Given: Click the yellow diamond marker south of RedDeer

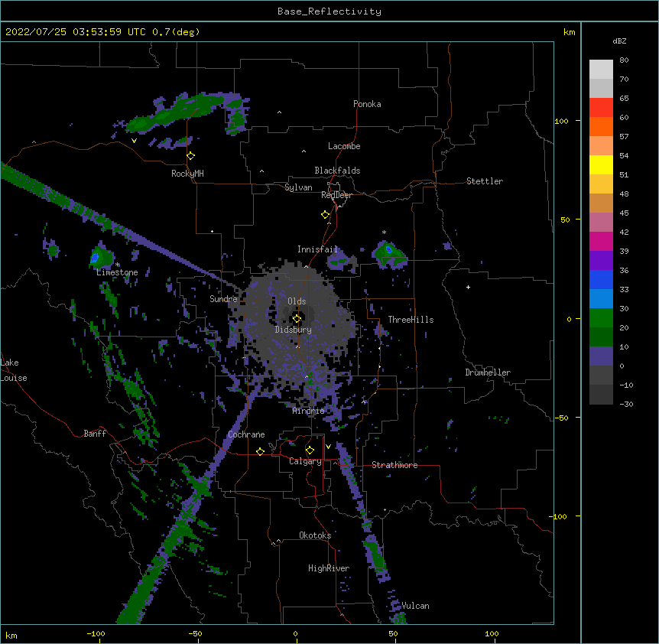Looking at the screenshot, I should 325,215.
